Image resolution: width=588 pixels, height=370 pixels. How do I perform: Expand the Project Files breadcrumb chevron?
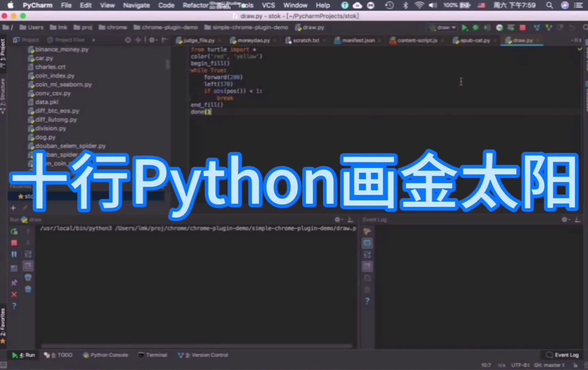click(94, 40)
